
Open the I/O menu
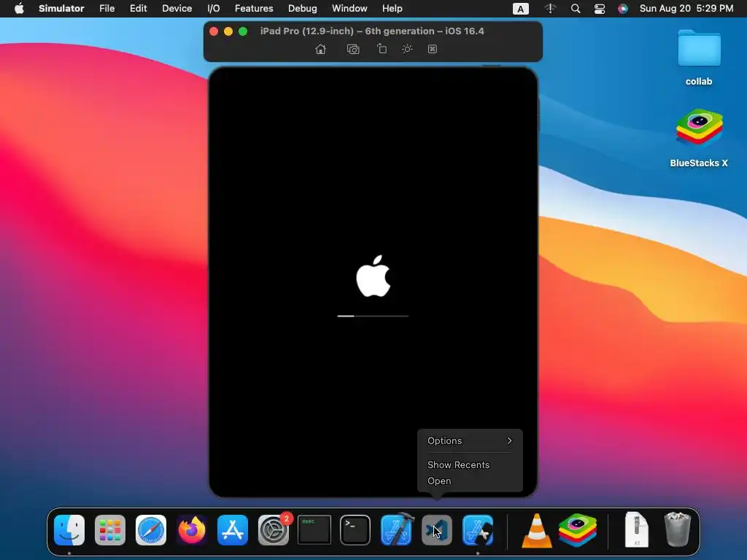214,9
